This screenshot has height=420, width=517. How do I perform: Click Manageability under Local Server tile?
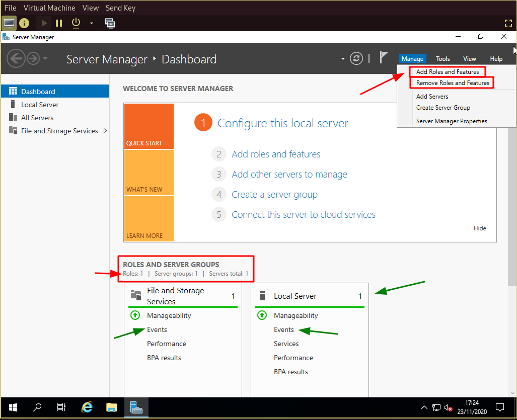pyautogui.click(x=296, y=315)
